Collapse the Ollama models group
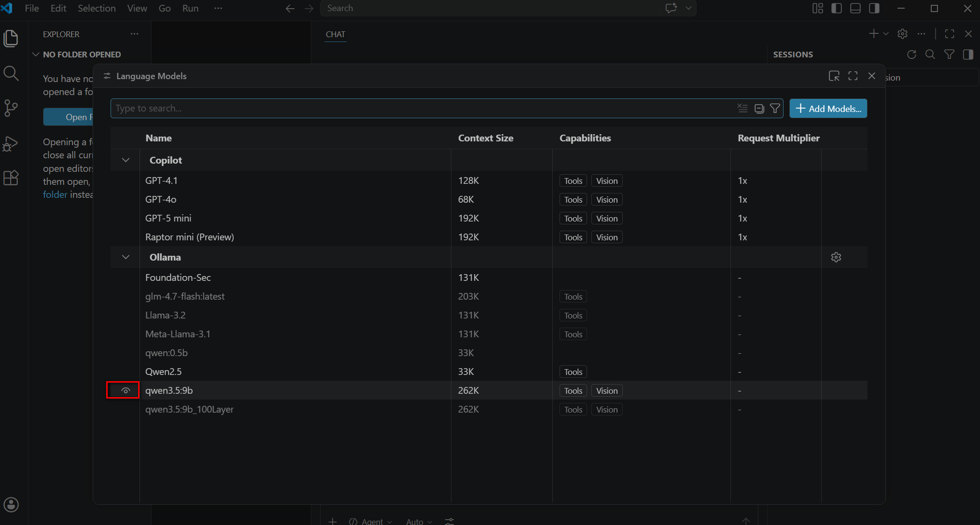Screen dimensions: 980x525 (x=126, y=257)
